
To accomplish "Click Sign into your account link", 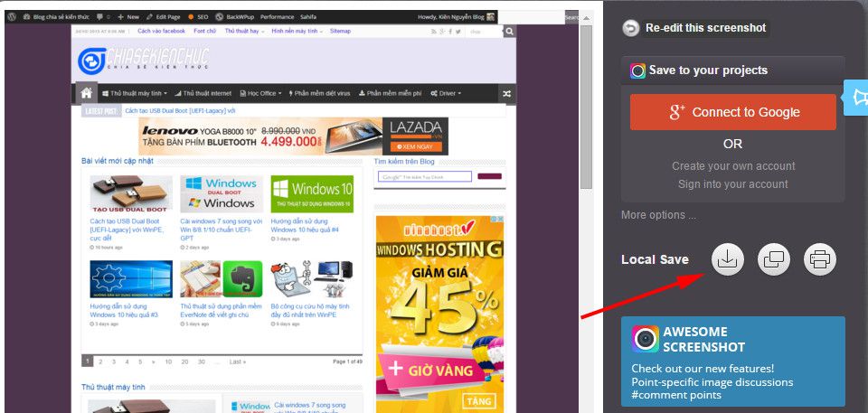I will click(x=733, y=183).
